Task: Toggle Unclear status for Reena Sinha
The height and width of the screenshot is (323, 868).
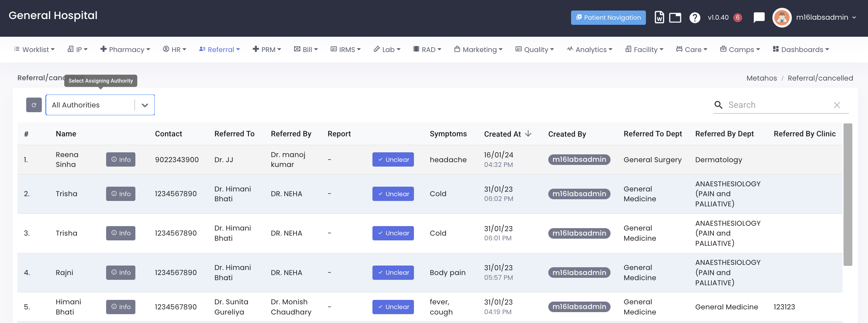Action: click(393, 159)
